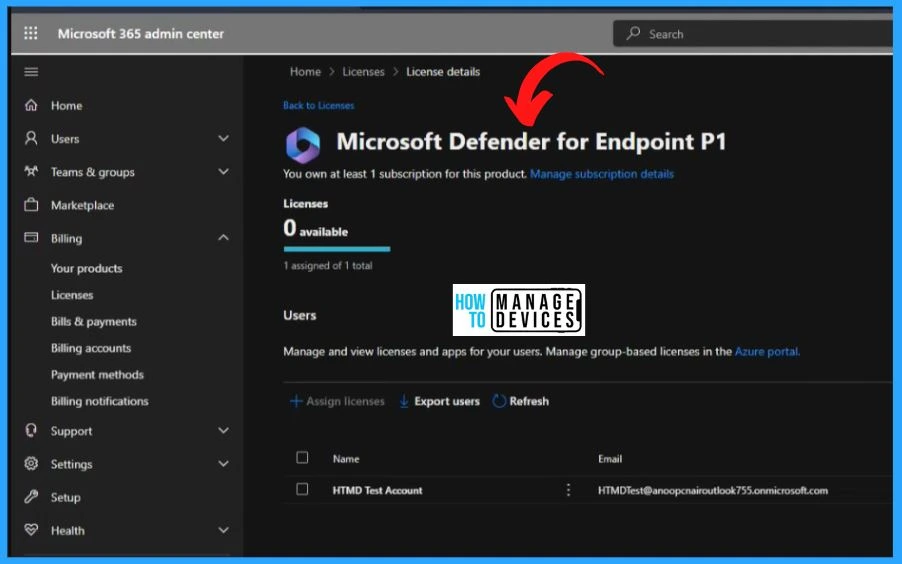Click the Assign licenses plus icon
The width and height of the screenshot is (902, 564).
pyautogui.click(x=296, y=401)
